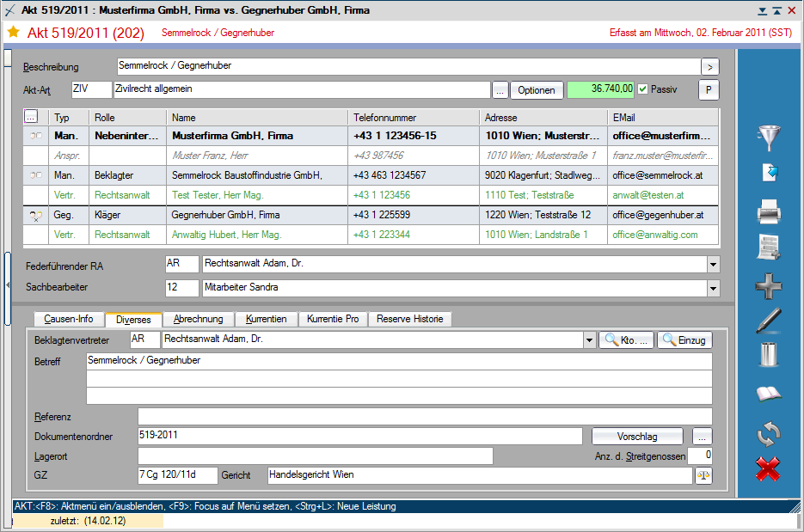Expand the Federführender RA dropdown
Screen dimensions: 804x532
coord(713,265)
